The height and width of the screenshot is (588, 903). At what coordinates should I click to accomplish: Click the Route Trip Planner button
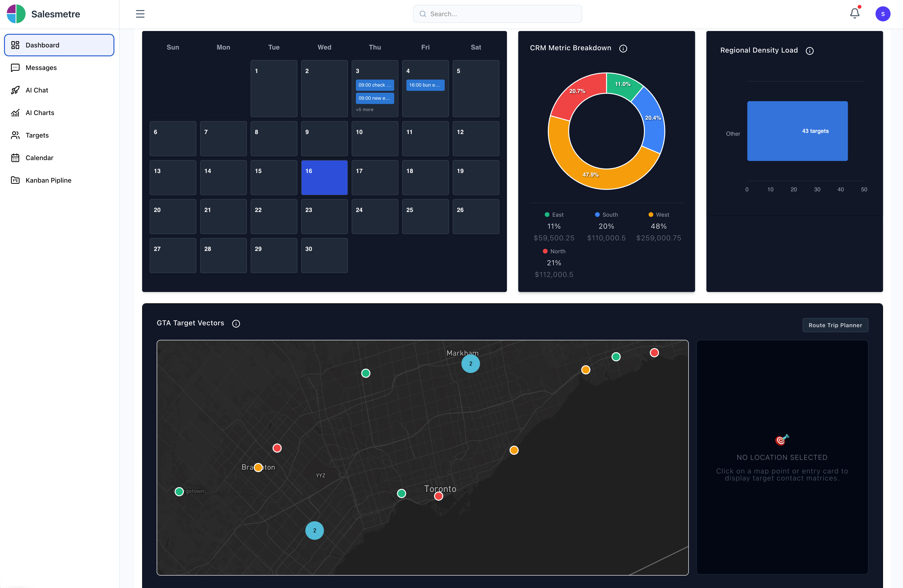pos(835,325)
